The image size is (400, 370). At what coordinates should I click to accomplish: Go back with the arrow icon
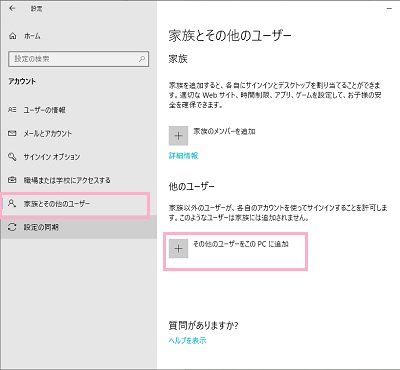tap(12, 9)
